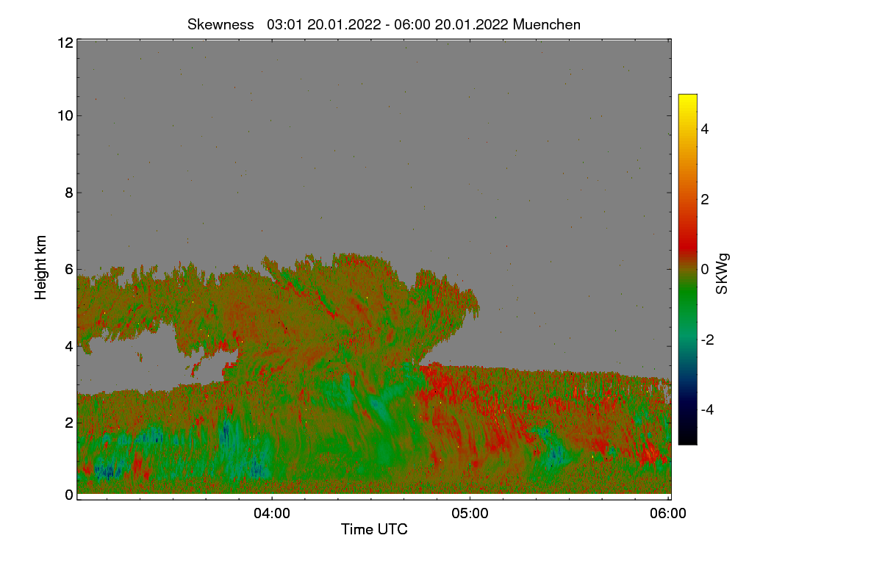
Task: Click the black bottom of the colorbar
Action: tap(687, 438)
